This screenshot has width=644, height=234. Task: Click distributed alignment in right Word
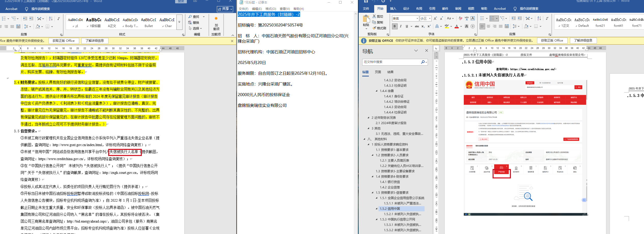point(507,26)
